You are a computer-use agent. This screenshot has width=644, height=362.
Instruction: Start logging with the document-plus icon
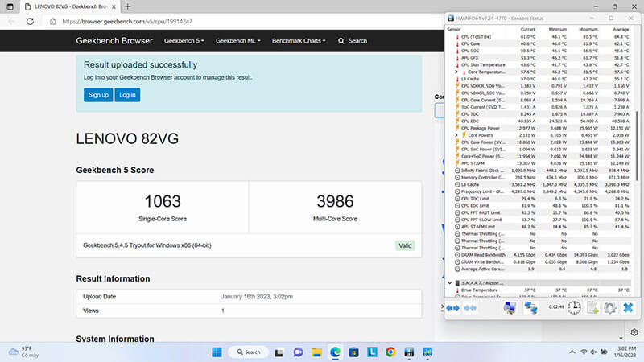point(592,308)
